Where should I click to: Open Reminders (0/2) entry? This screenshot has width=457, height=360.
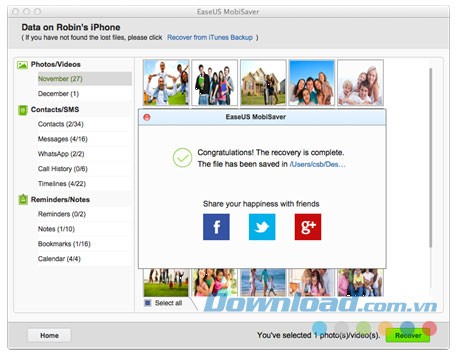tap(62, 214)
